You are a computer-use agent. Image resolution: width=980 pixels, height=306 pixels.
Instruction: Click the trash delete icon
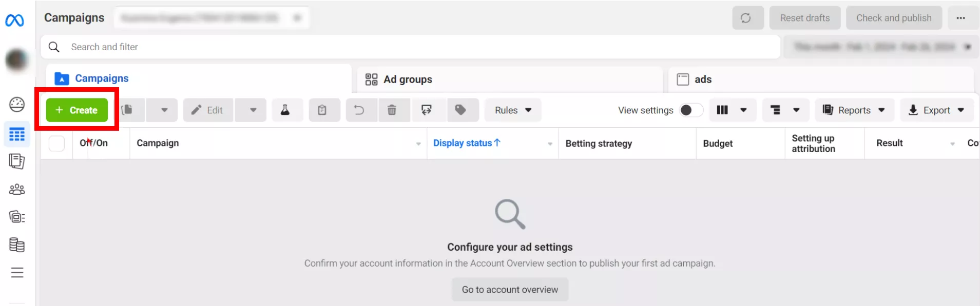coord(392,110)
